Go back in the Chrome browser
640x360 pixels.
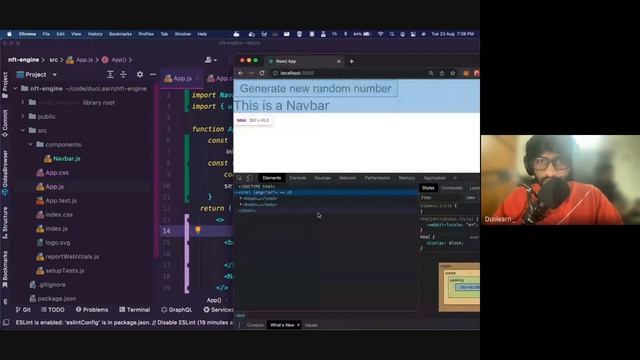[240, 73]
